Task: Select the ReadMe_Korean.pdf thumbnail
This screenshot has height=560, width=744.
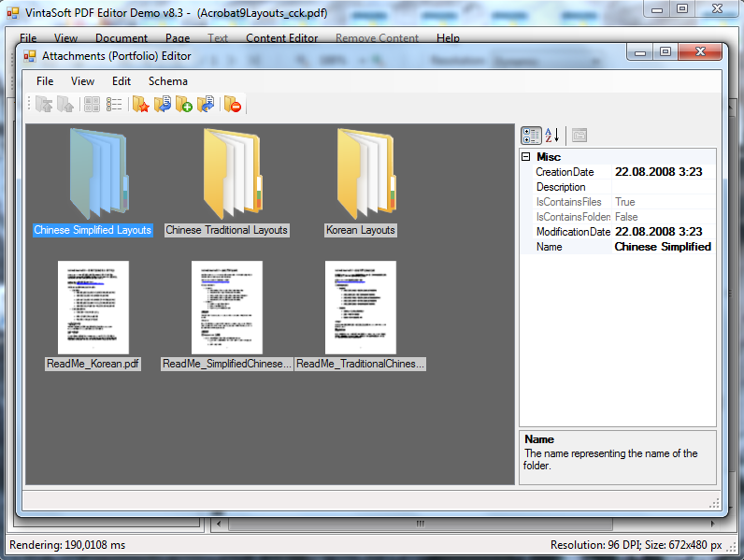Action: [93, 307]
